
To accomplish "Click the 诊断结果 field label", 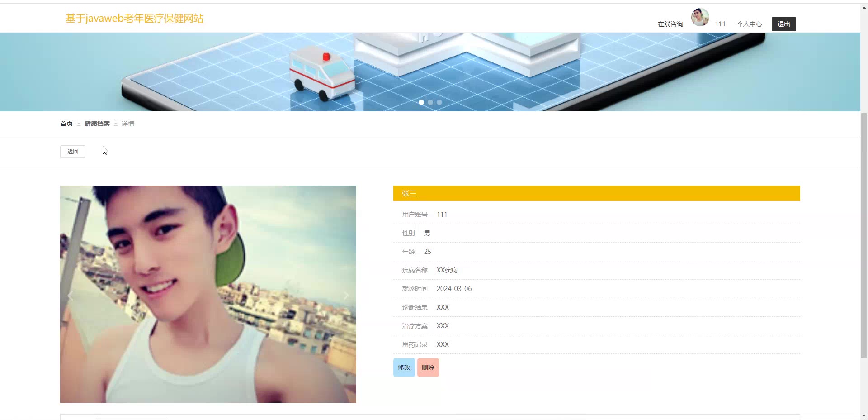I will pos(415,307).
